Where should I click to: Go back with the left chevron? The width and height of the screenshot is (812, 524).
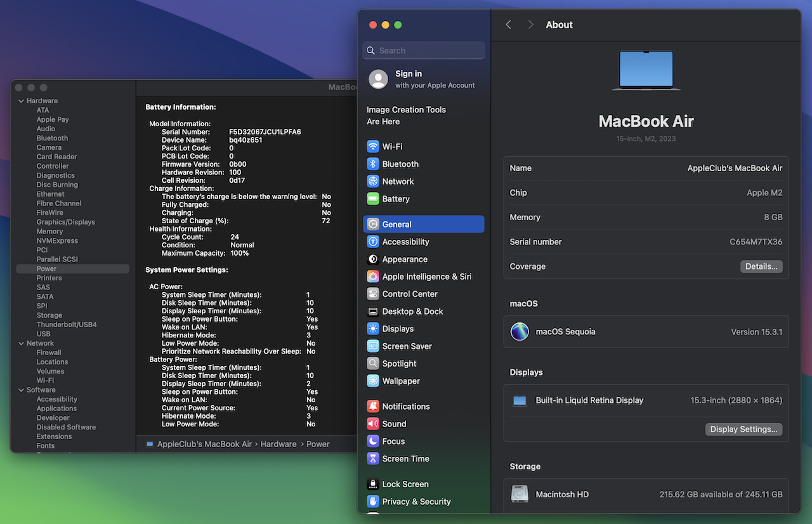click(508, 25)
